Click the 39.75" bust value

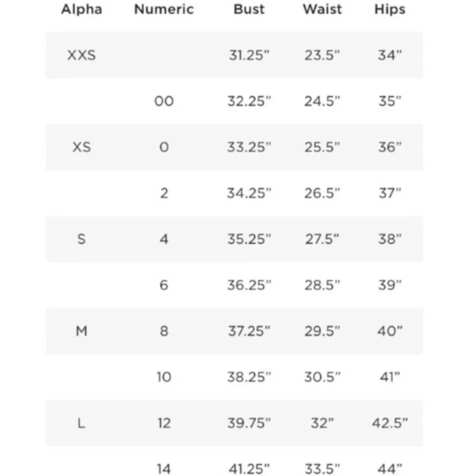pos(249,423)
